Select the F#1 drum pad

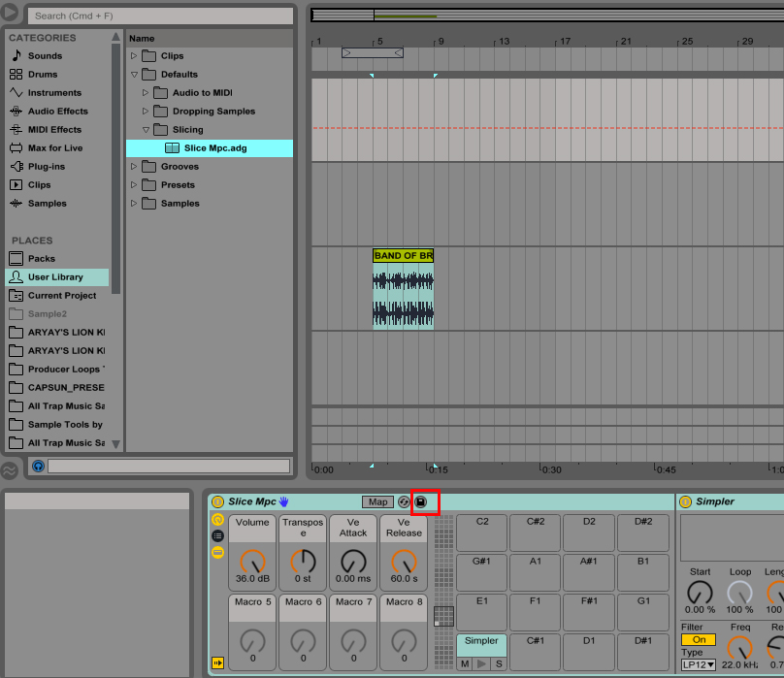point(589,612)
